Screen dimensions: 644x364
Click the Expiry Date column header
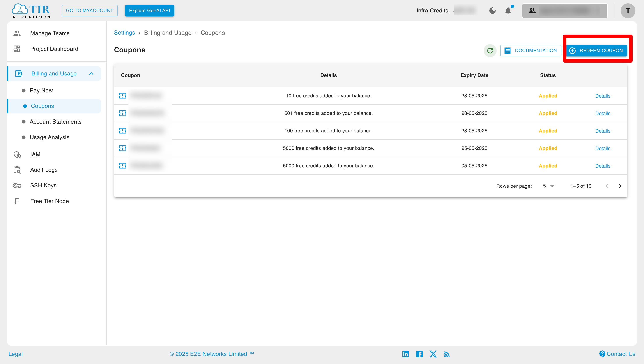(474, 75)
